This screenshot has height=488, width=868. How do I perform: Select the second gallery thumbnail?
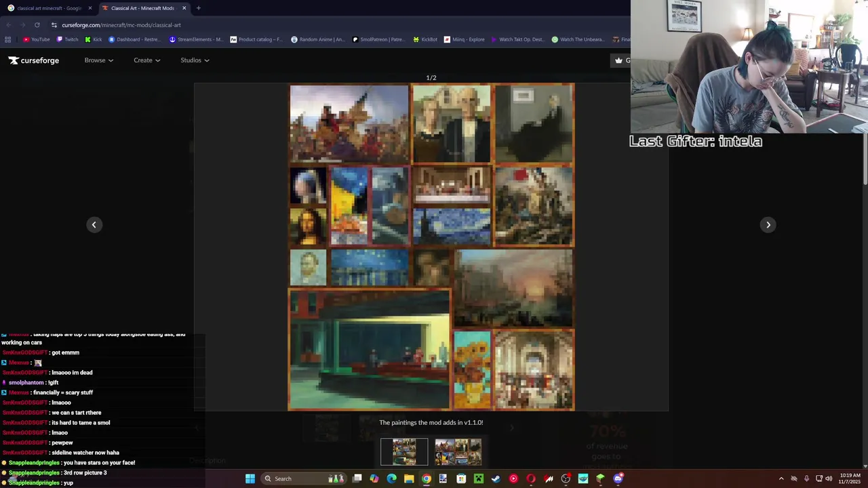(x=458, y=452)
